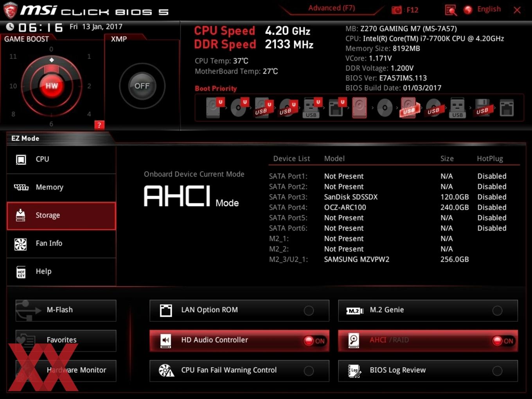This screenshot has height=399, width=532.
Task: Click the clock icon beside the time
Action: tap(10, 27)
